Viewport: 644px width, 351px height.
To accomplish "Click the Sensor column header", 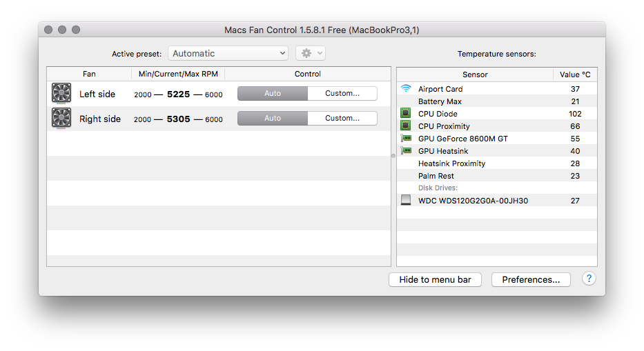I will [475, 74].
